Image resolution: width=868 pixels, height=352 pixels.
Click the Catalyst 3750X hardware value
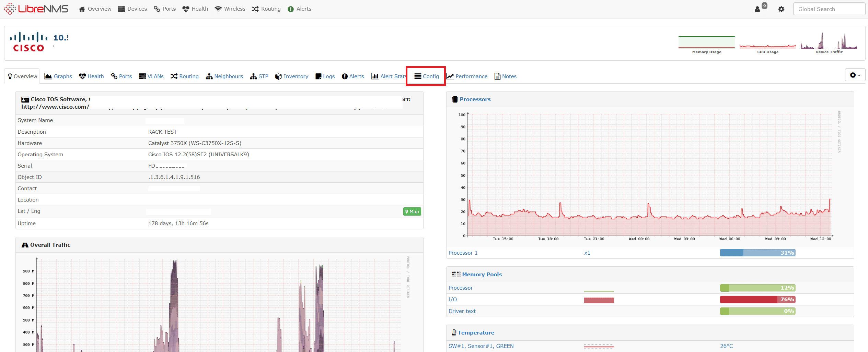point(195,143)
